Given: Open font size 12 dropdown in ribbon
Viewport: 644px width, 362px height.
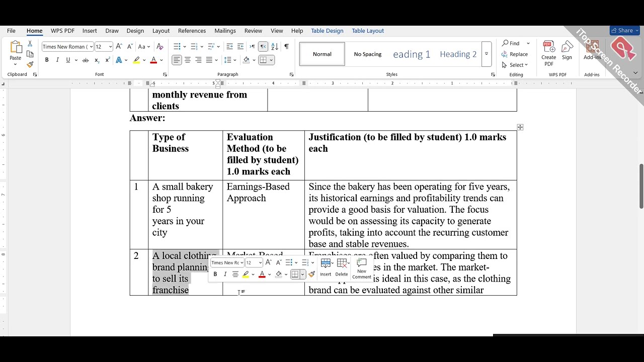Looking at the screenshot, I should coord(110,47).
